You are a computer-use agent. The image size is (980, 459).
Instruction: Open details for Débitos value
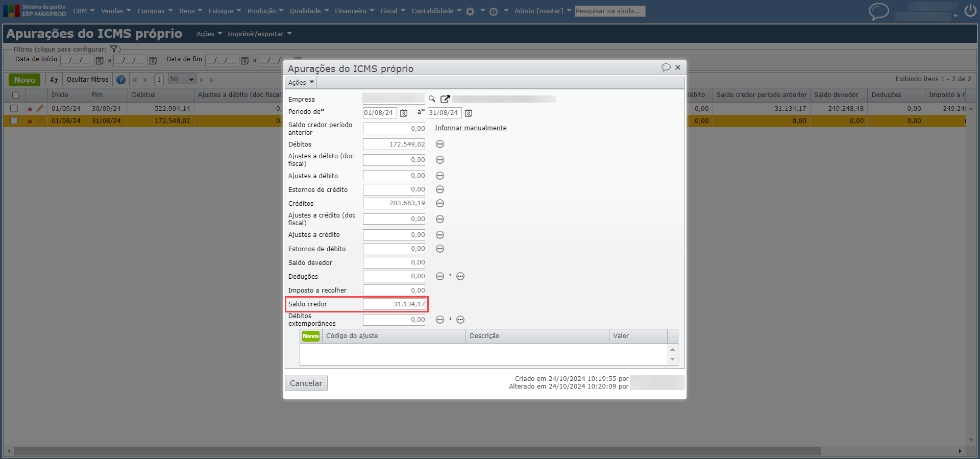coord(440,144)
